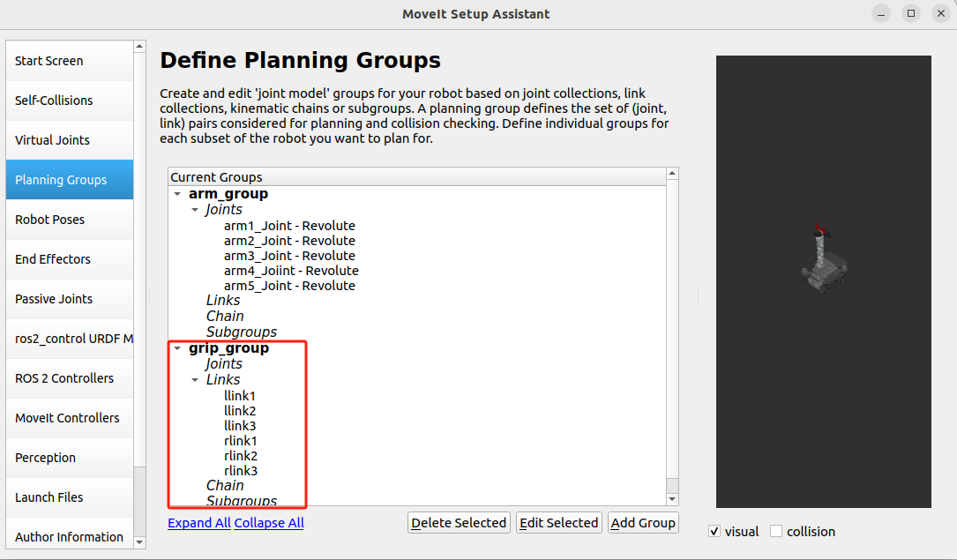Image resolution: width=957 pixels, height=560 pixels.
Task: Click the Collapse All link
Action: 269,523
